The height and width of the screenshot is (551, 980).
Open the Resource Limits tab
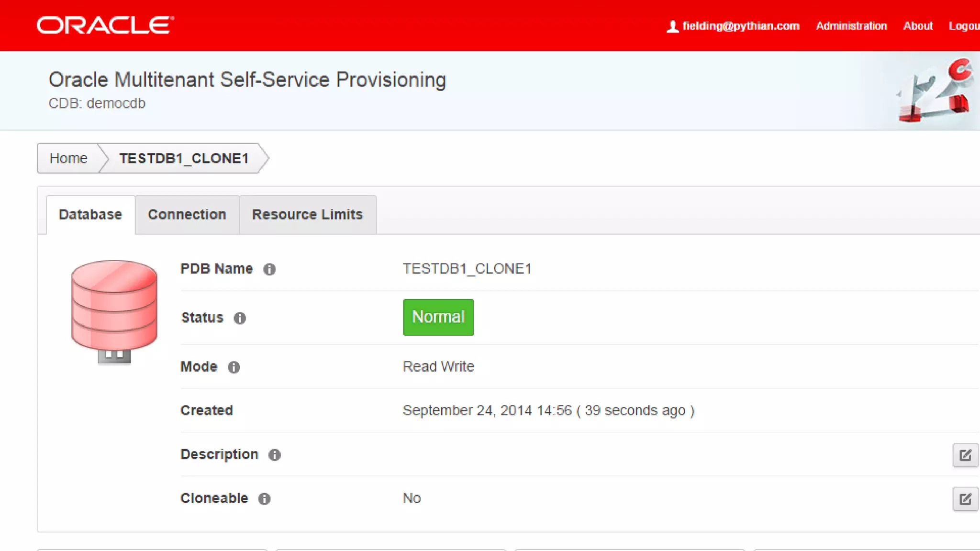coord(307,215)
